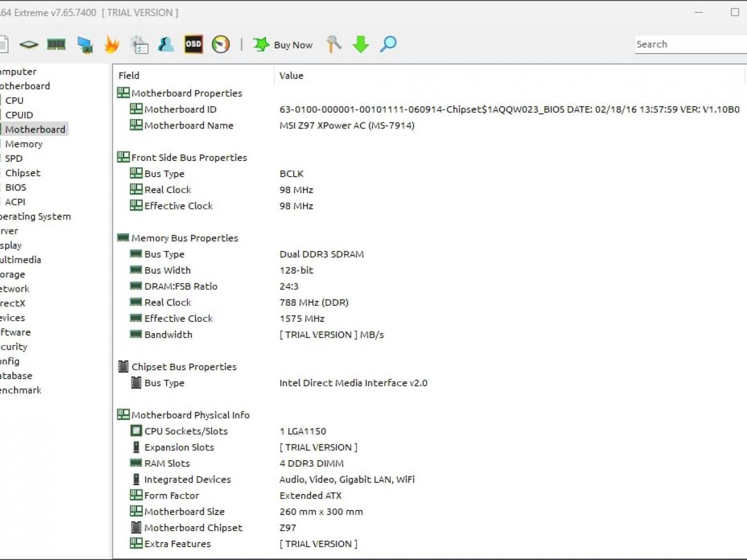Click the blue user silhouette toolbar icon
747x560 pixels.
click(x=166, y=44)
